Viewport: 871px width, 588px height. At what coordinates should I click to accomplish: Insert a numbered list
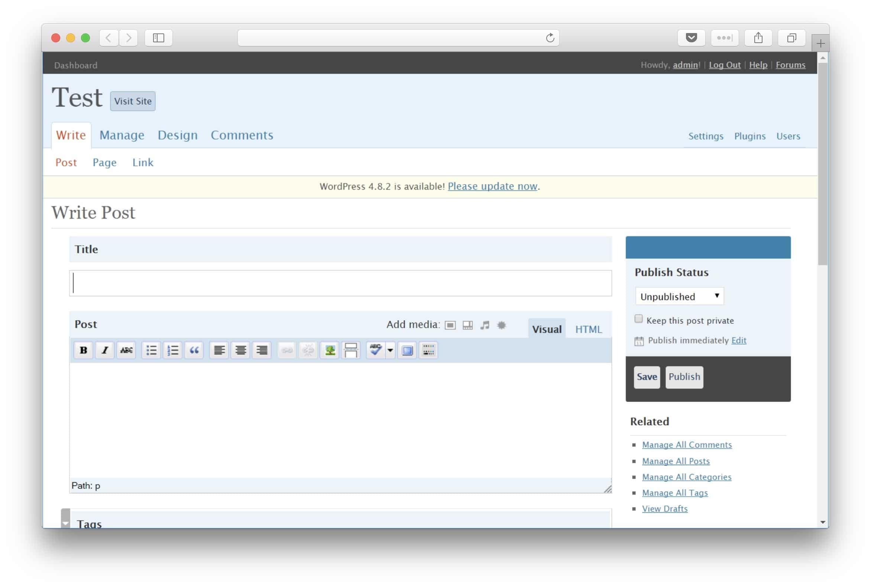pos(173,350)
